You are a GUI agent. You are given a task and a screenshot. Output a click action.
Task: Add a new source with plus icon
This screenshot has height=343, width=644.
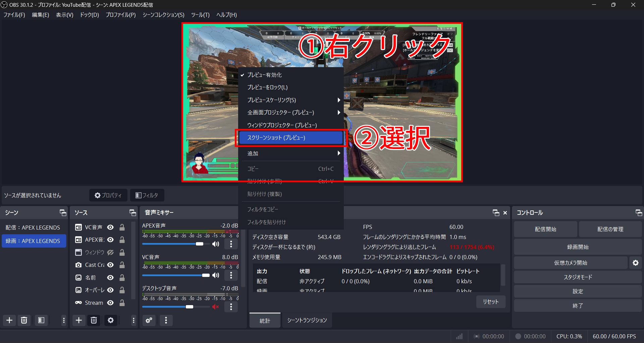(79, 320)
